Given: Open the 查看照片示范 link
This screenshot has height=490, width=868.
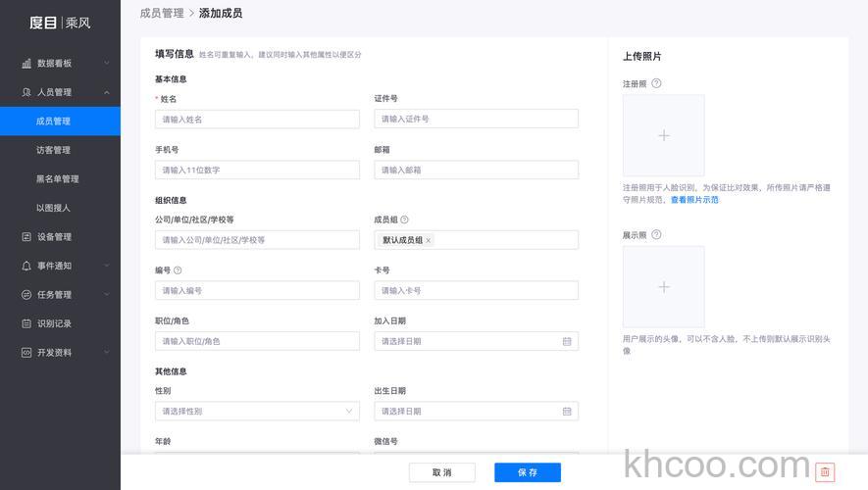Looking at the screenshot, I should point(694,200).
